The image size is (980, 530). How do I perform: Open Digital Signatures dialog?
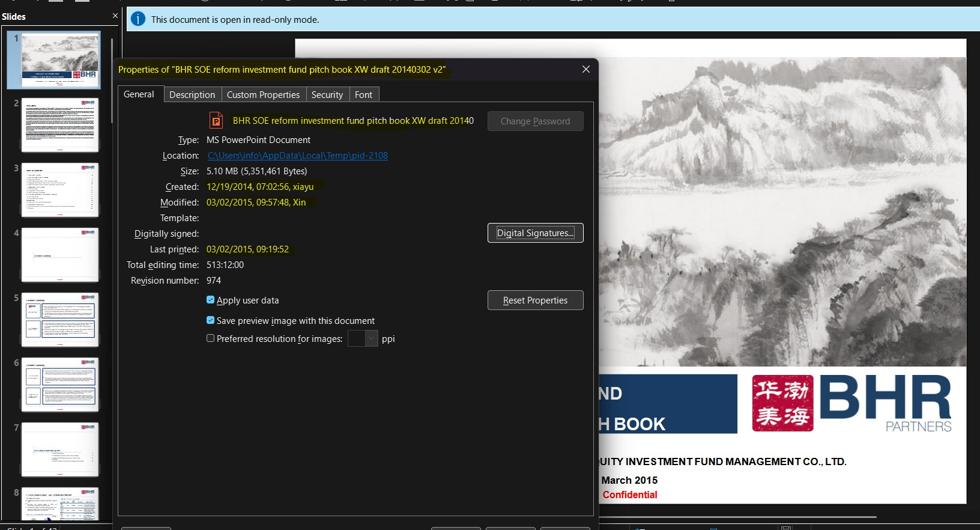tap(535, 233)
